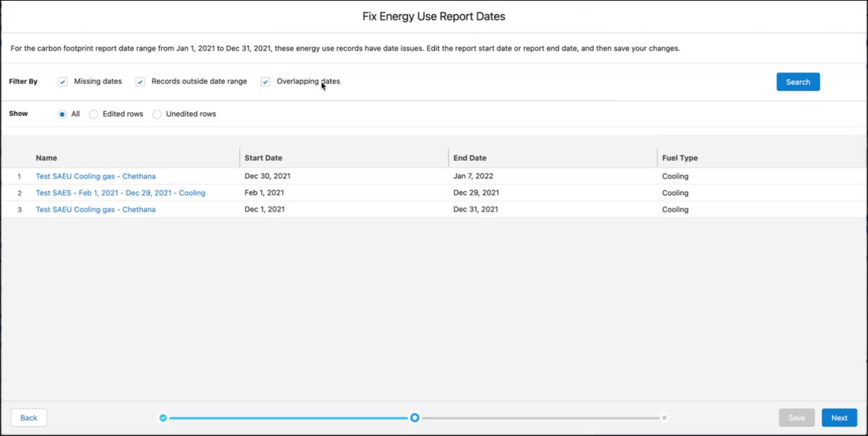The image size is (868, 436).
Task: Click the blue Search button
Action: click(798, 82)
